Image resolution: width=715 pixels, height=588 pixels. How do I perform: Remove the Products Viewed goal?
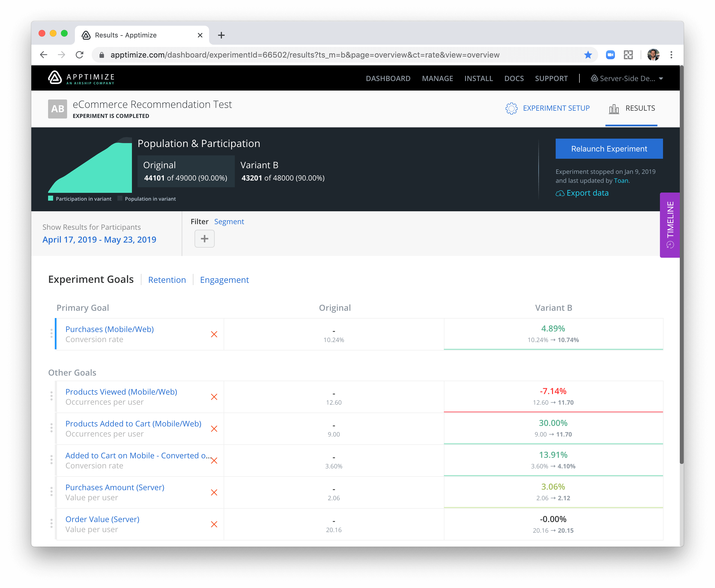214,397
